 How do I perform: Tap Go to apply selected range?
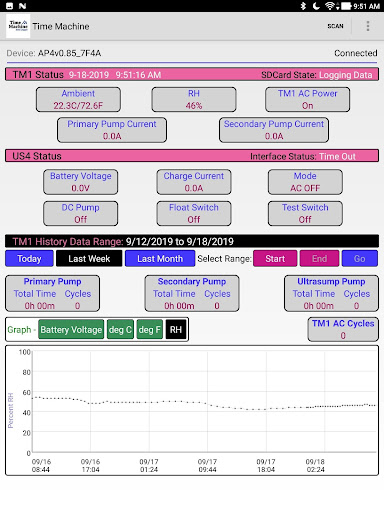[360, 259]
